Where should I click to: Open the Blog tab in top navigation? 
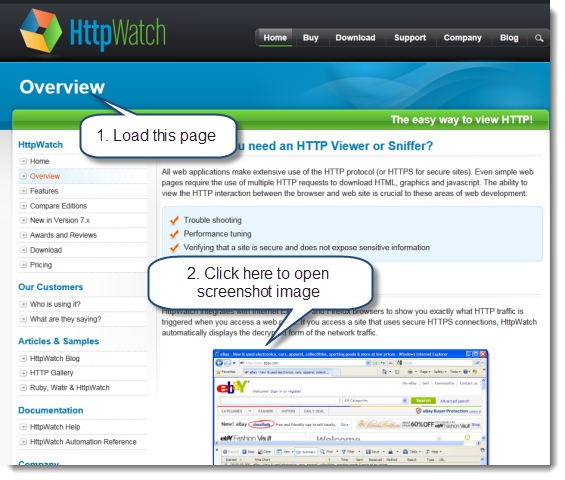click(509, 38)
